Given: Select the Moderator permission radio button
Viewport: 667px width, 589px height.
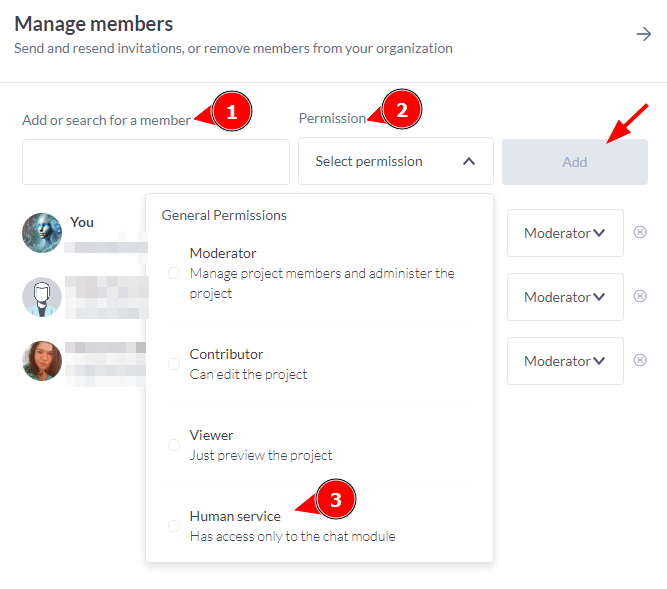Looking at the screenshot, I should [x=174, y=273].
